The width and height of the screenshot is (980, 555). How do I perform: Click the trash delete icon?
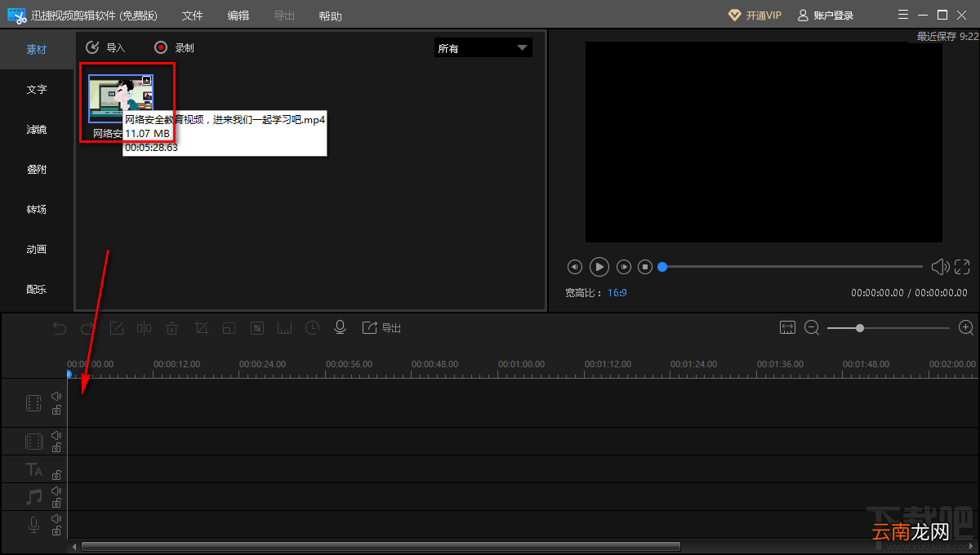pos(172,328)
